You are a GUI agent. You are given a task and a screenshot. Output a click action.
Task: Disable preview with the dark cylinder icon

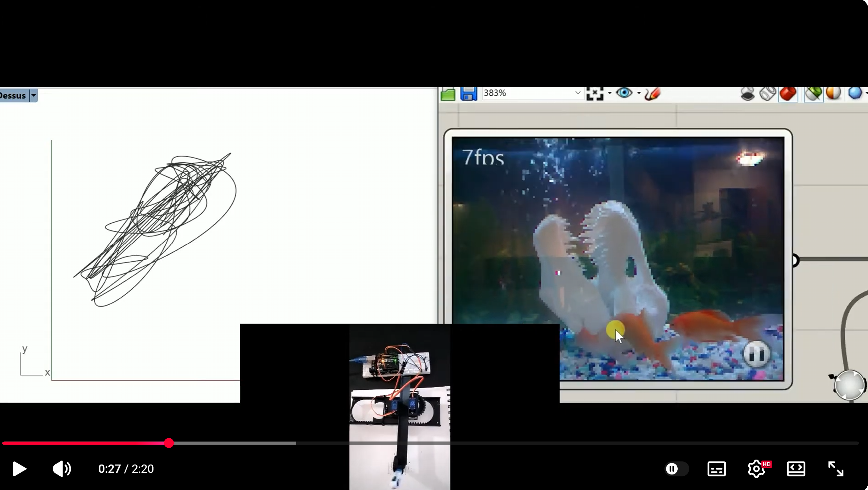point(748,94)
